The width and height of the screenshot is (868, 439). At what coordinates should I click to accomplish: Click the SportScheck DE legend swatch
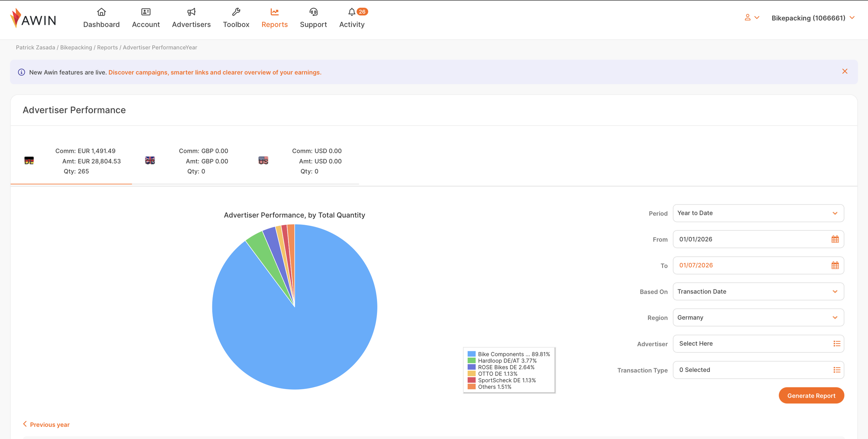tap(471, 380)
